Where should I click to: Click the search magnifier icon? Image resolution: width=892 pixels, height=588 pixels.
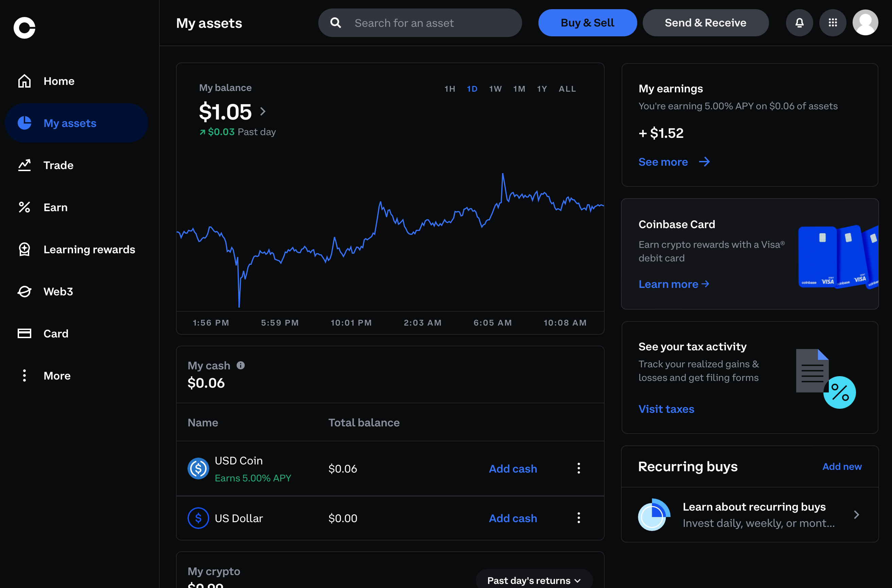click(335, 23)
